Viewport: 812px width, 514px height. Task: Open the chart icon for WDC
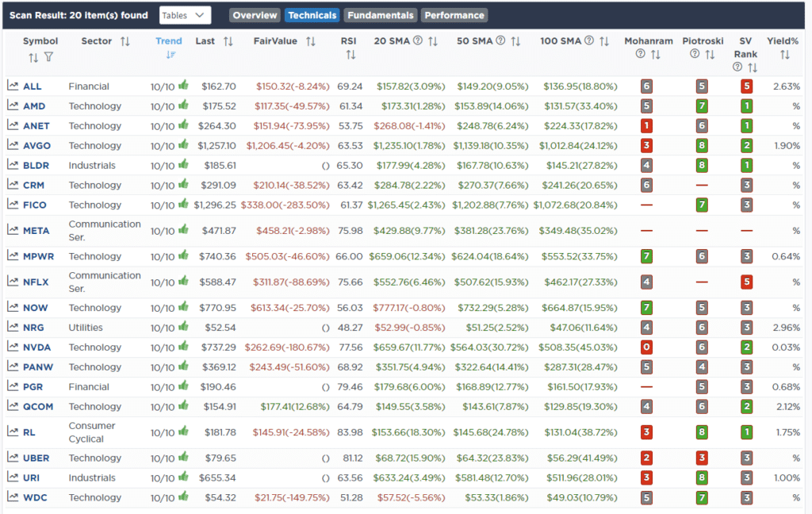coord(13,497)
